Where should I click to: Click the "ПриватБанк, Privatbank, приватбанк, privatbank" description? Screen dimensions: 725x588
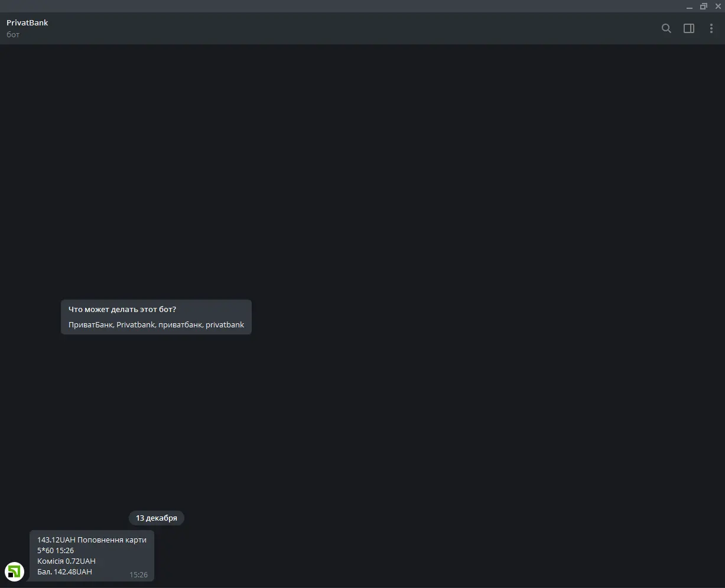click(156, 325)
